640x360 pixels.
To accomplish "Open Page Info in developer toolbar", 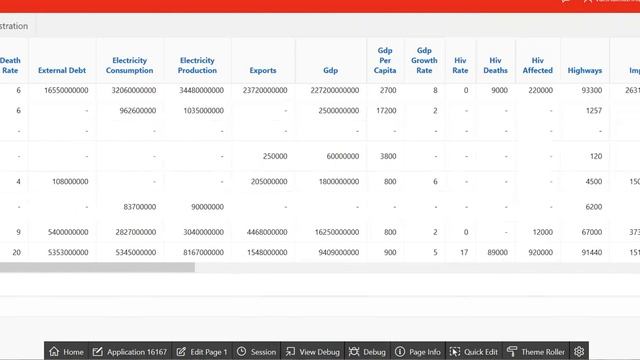I will coord(418,351).
